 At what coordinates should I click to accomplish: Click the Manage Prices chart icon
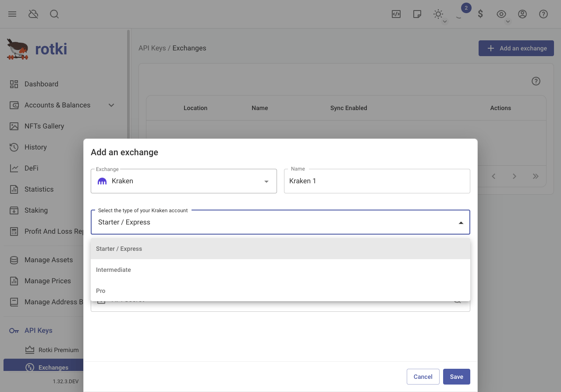point(14,281)
